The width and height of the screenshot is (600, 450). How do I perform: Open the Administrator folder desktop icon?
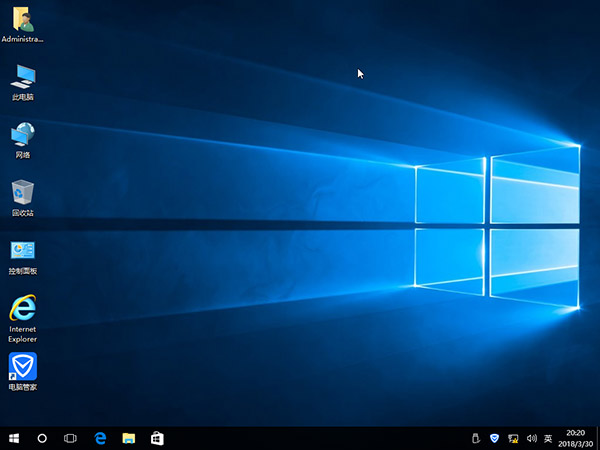pos(22,20)
